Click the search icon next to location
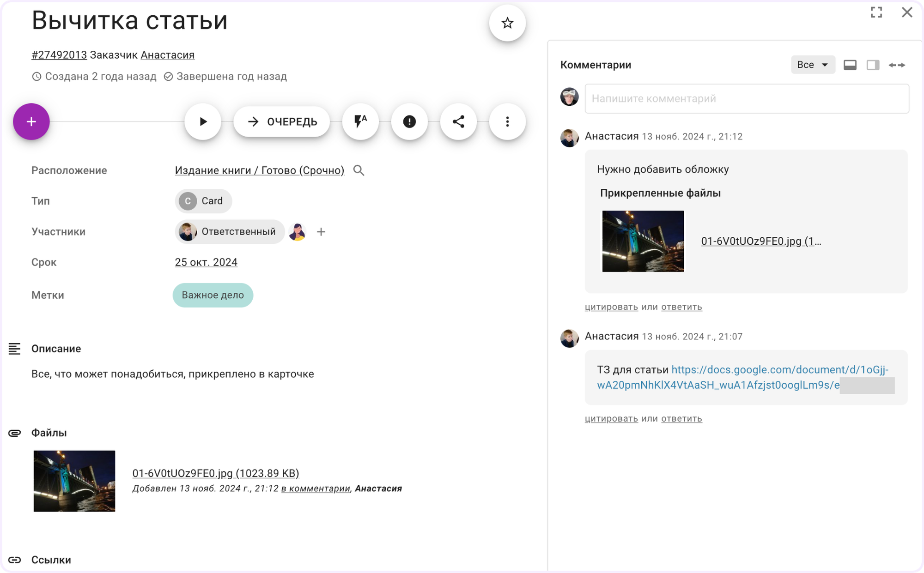 359,170
